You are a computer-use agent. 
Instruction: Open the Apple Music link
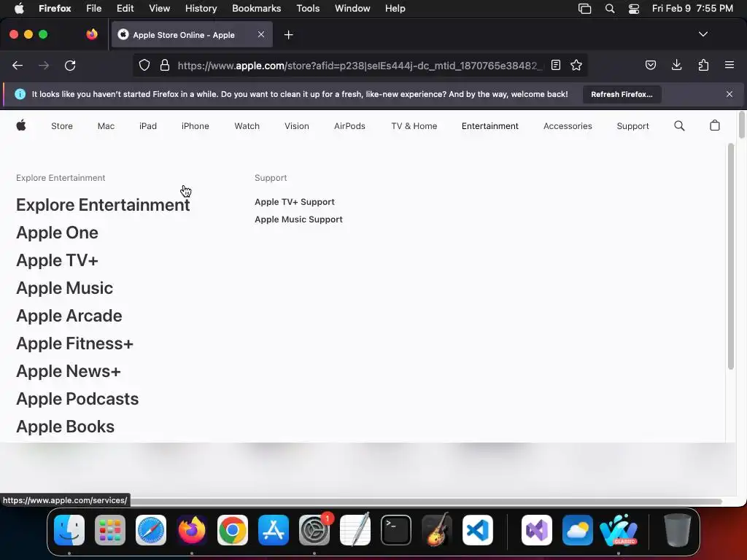click(x=64, y=287)
